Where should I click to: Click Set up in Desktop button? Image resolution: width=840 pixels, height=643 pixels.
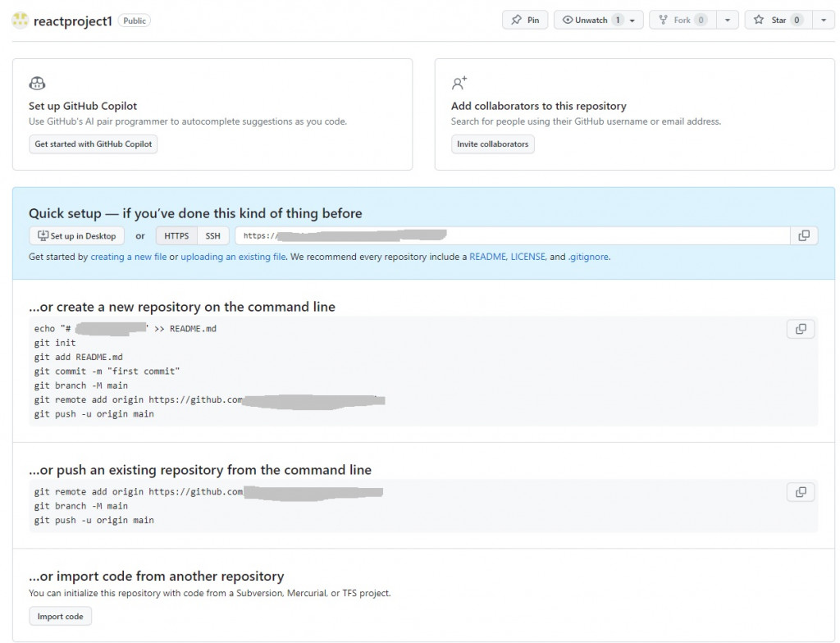[76, 235]
